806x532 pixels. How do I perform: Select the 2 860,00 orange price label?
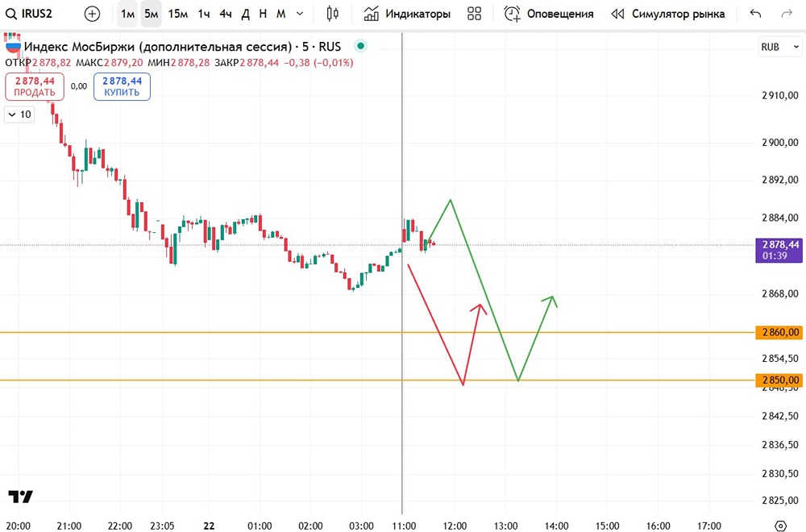(x=779, y=333)
